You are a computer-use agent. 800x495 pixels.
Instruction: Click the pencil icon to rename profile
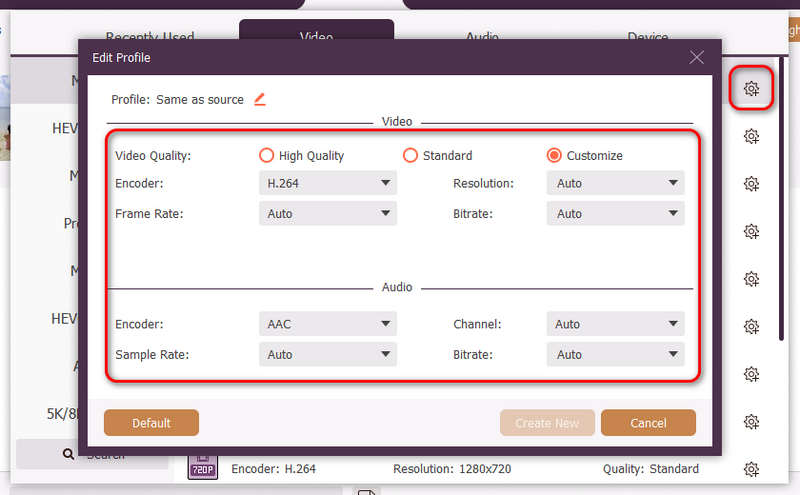click(260, 99)
